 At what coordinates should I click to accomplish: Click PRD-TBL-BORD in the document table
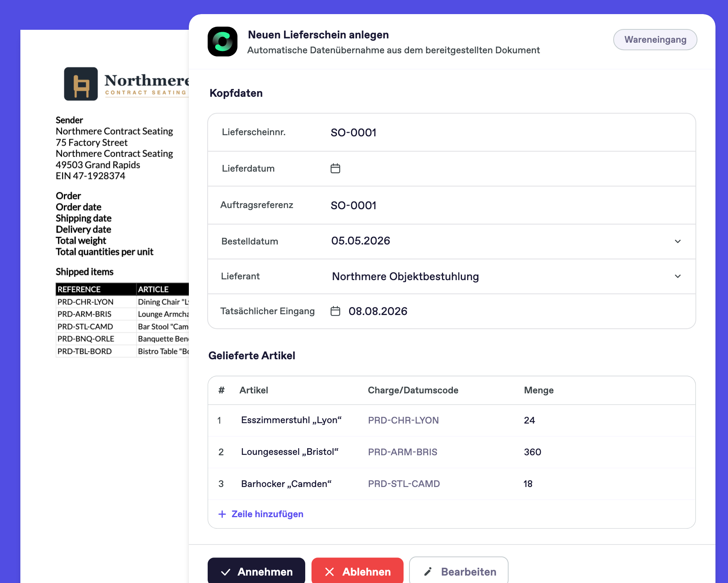pyautogui.click(x=85, y=351)
